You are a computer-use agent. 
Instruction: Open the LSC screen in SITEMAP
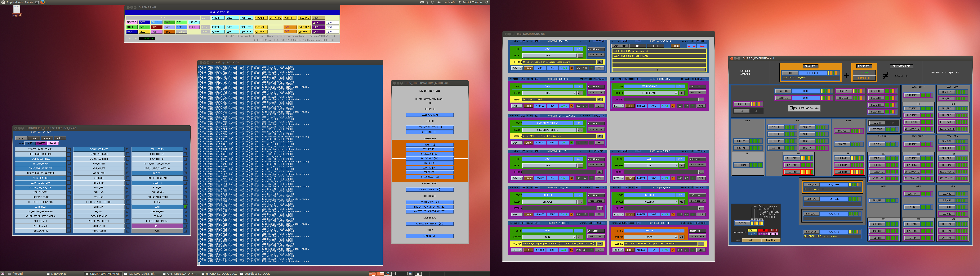(x=157, y=22)
